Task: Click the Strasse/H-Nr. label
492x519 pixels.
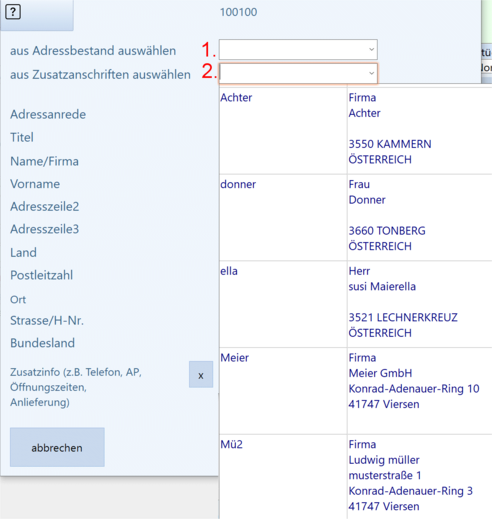Action: [47, 321]
